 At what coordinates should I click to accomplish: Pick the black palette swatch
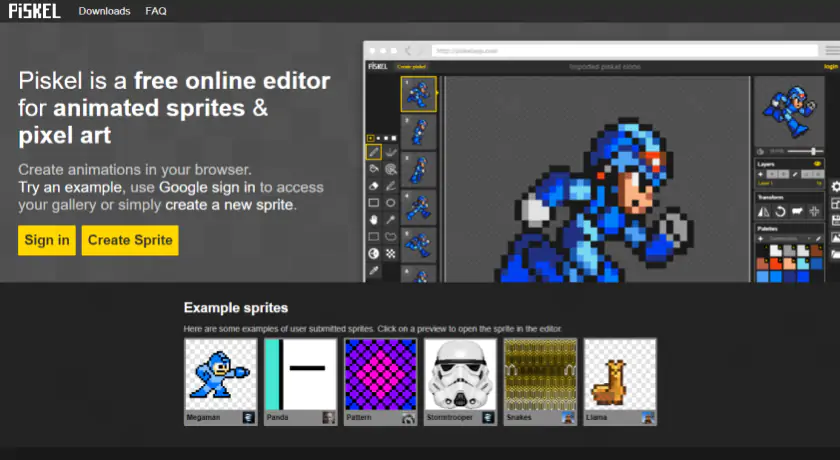tap(762, 251)
